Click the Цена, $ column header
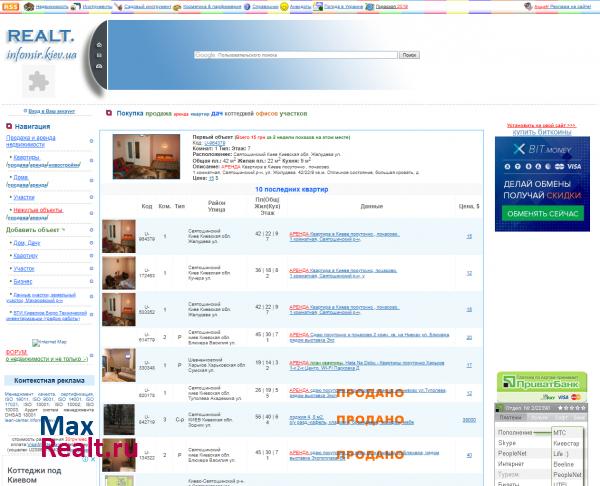This screenshot has width=600, height=486. tap(469, 206)
